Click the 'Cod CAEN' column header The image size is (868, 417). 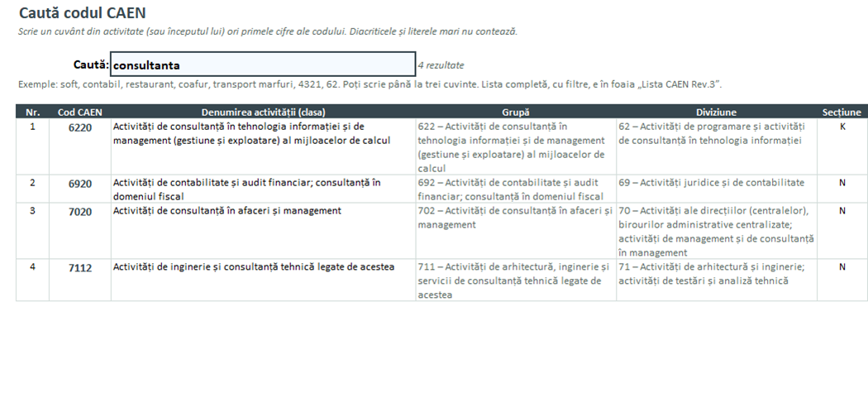[79, 112]
